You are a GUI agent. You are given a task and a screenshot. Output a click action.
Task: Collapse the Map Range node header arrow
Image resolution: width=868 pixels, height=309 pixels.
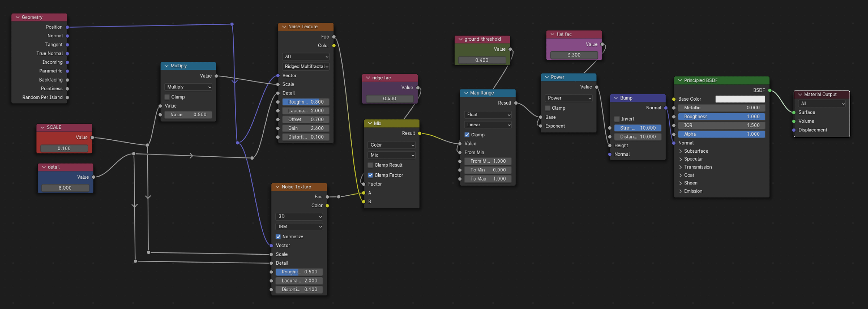click(x=466, y=93)
